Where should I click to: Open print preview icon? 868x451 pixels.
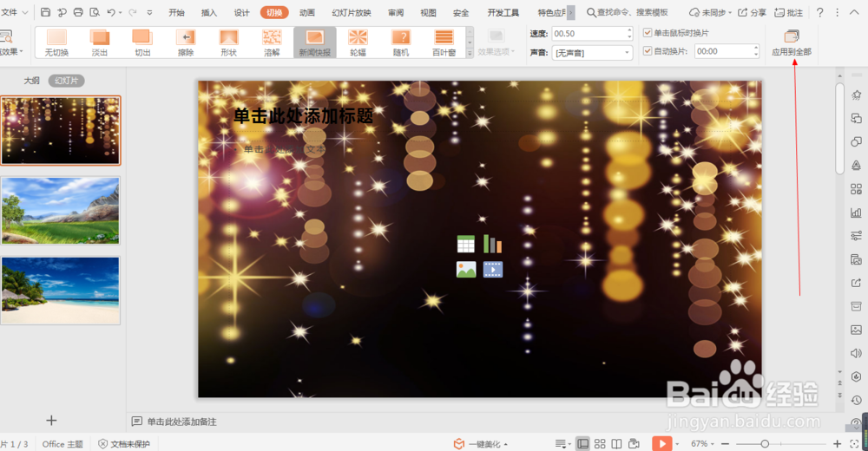95,12
